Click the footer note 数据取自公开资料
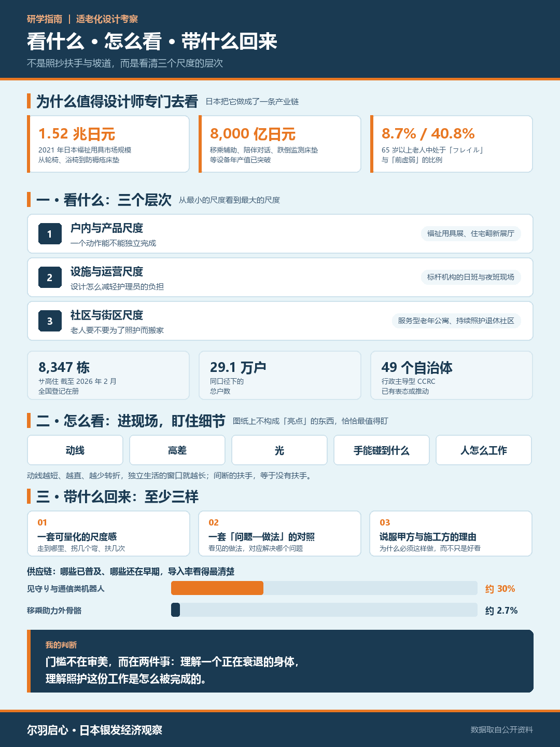560x747 pixels. (501, 729)
